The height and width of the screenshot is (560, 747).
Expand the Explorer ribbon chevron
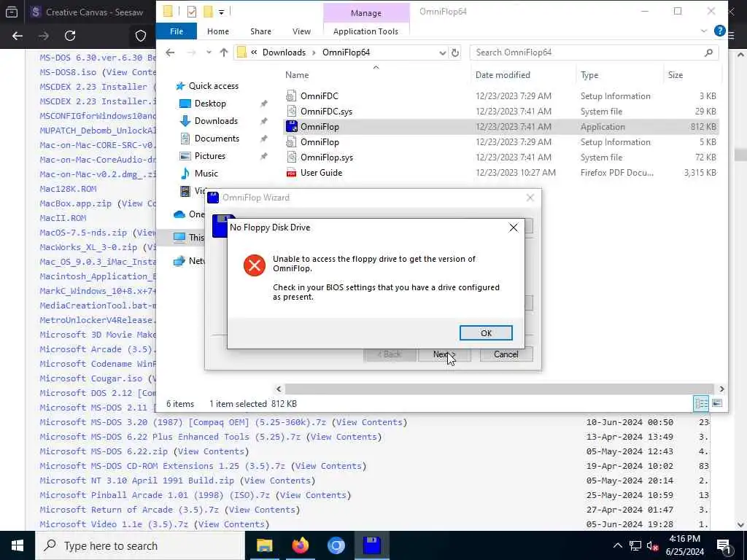pos(704,31)
